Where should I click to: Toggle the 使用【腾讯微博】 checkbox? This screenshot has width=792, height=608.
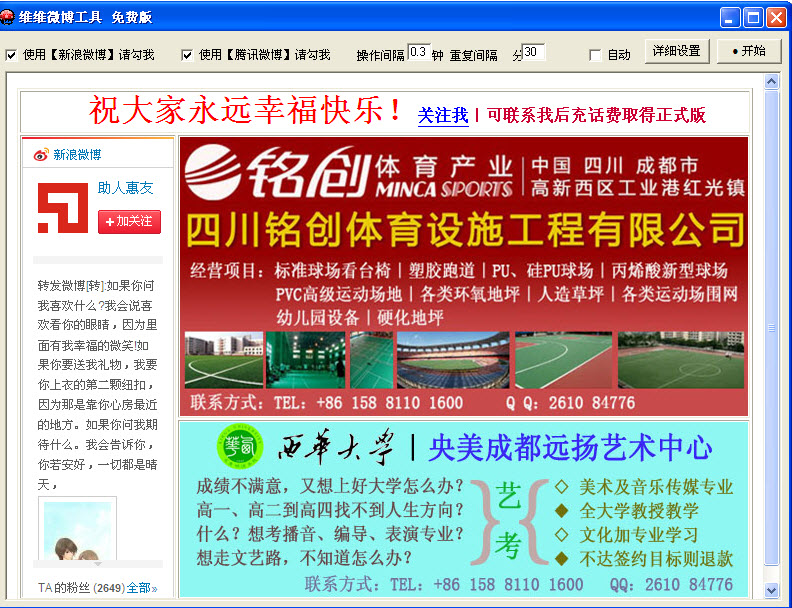point(187,55)
